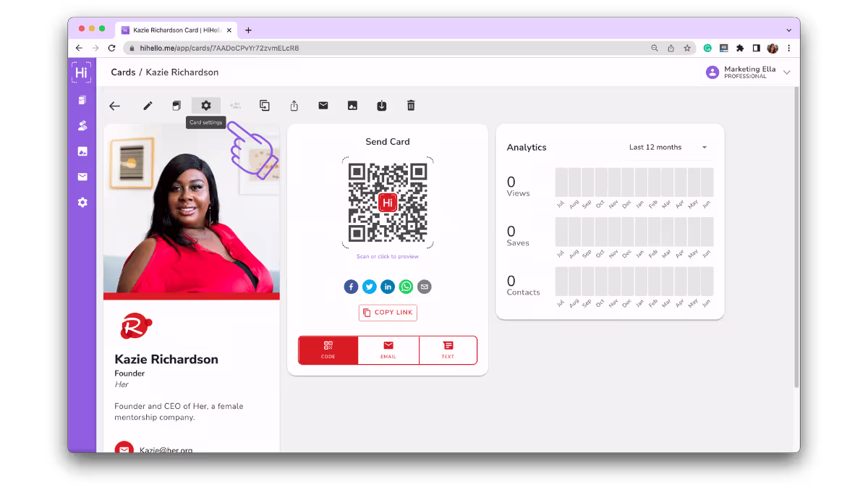Share the card via WhatsApp icon
868x490 pixels.
pos(407,287)
